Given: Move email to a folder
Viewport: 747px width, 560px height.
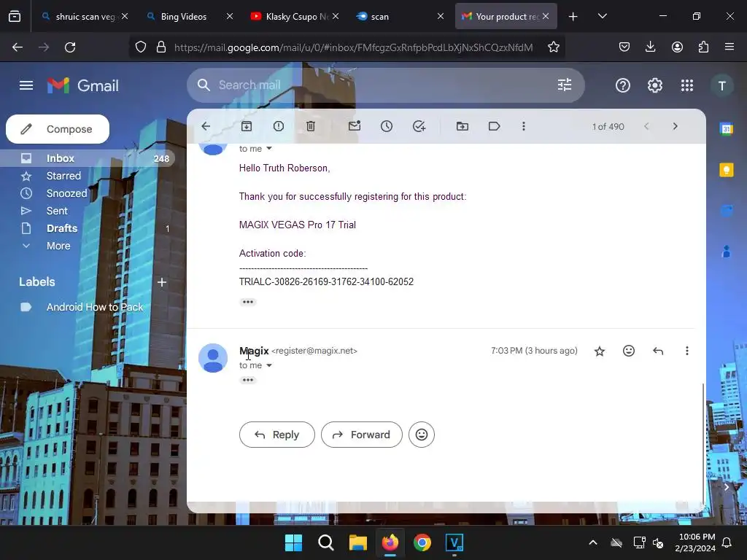Looking at the screenshot, I should (x=462, y=126).
